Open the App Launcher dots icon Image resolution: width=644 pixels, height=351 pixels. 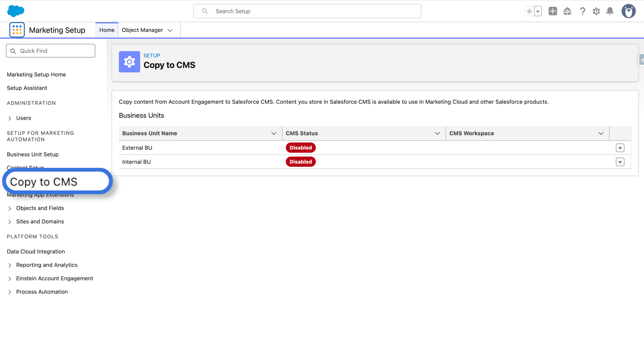click(x=17, y=30)
